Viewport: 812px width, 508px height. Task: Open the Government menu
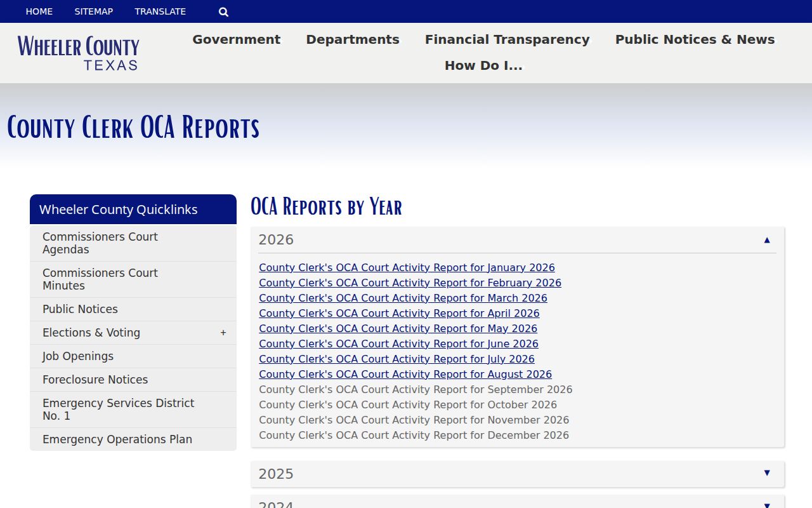click(x=236, y=39)
